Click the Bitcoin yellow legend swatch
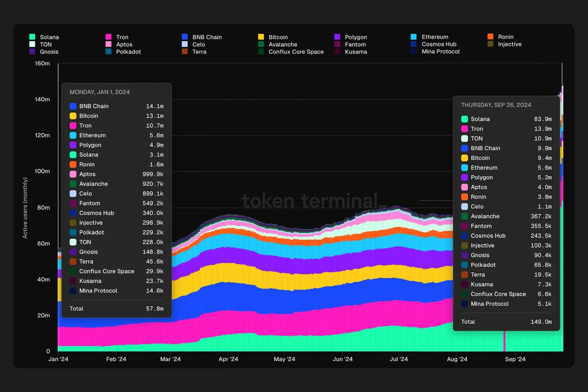 (261, 37)
